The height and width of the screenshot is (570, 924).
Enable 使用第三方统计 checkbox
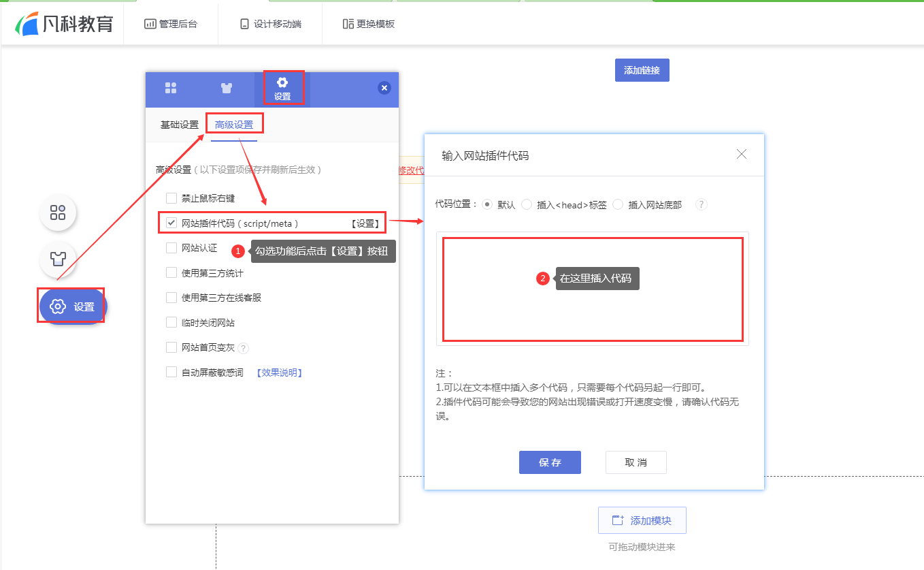tap(171, 273)
